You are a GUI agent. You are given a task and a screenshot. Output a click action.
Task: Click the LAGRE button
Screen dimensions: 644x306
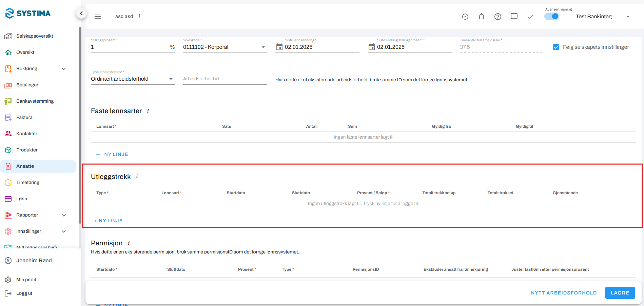click(620, 293)
